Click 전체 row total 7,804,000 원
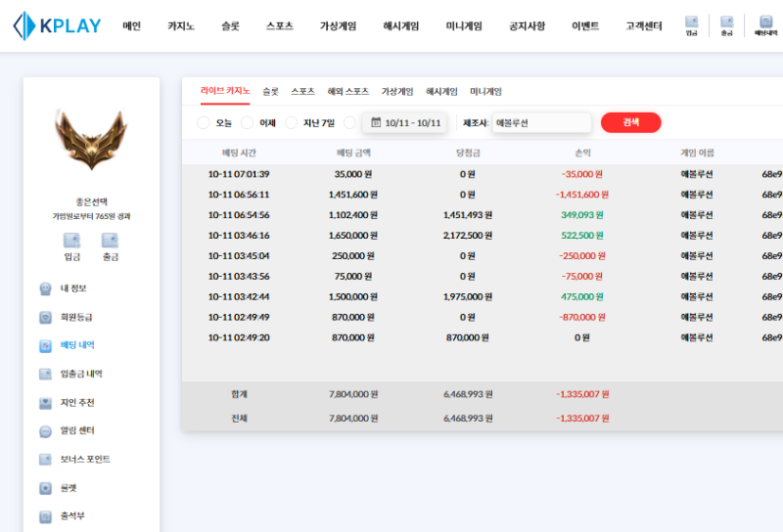 [353, 419]
